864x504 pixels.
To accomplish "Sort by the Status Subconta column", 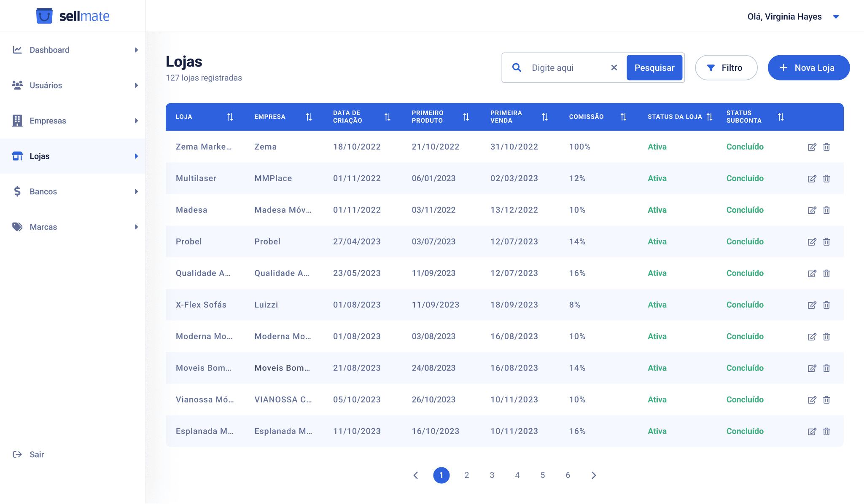I will (x=781, y=117).
